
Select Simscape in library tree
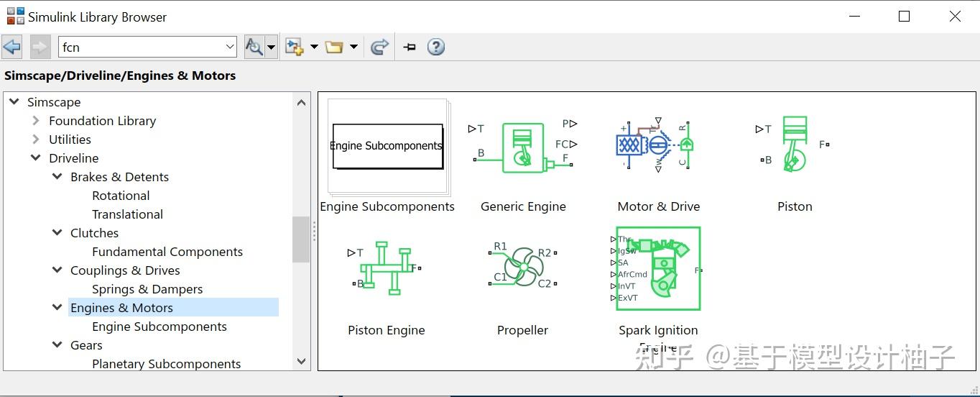point(54,102)
